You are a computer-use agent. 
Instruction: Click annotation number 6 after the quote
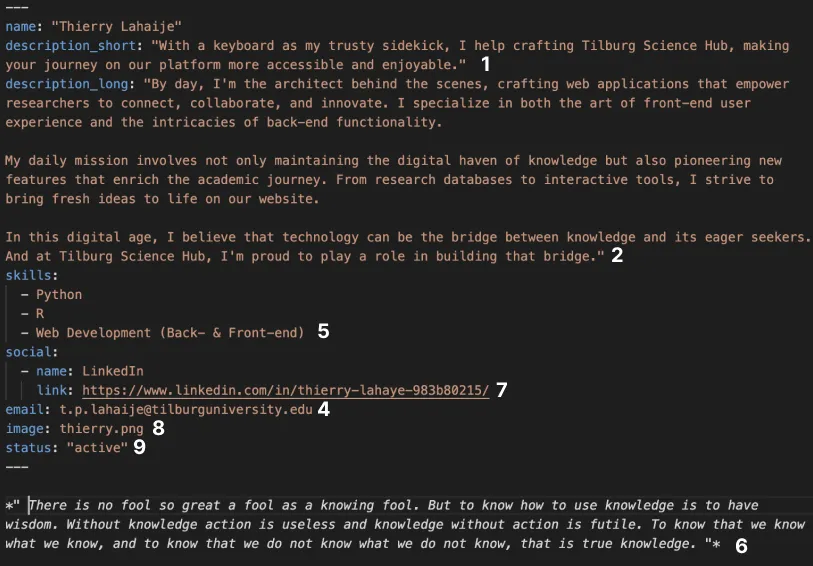pos(741,545)
